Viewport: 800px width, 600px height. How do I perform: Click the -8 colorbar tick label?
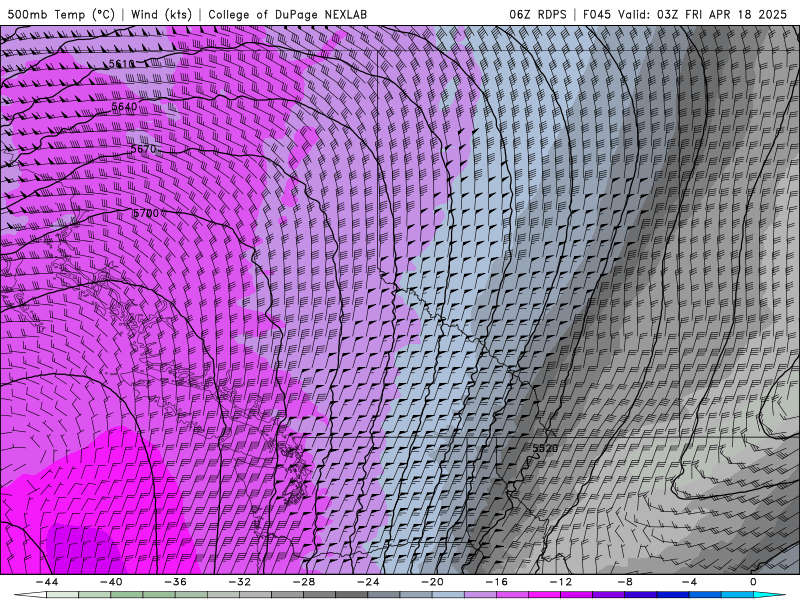626,582
